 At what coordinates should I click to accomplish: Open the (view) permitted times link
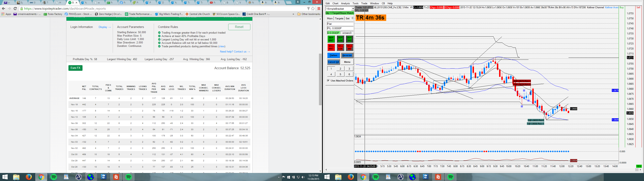[222, 46]
